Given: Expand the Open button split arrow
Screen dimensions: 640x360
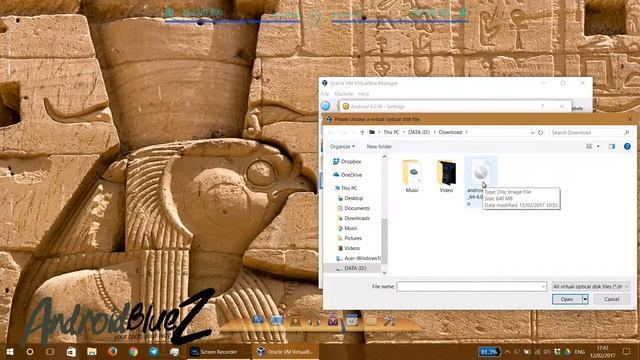Looking at the screenshot, I should click(x=585, y=299).
